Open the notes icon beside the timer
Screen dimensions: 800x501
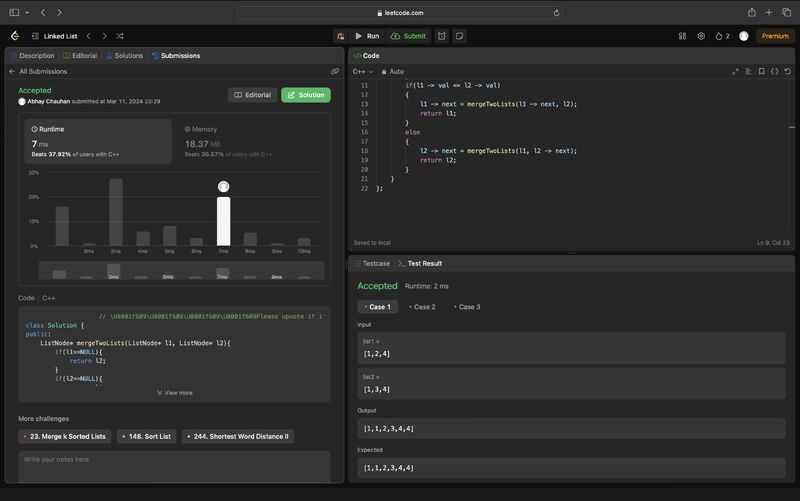coord(460,36)
